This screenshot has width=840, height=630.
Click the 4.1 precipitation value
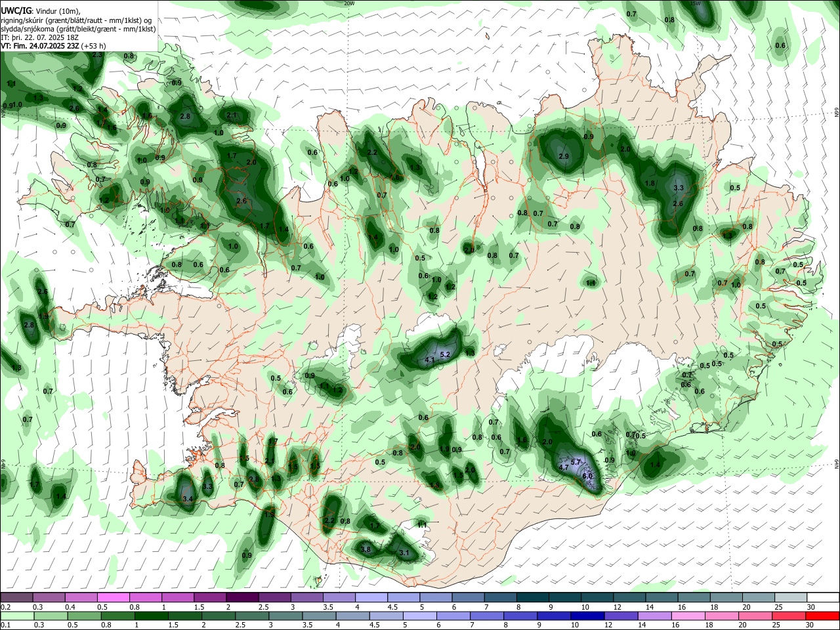(430, 360)
